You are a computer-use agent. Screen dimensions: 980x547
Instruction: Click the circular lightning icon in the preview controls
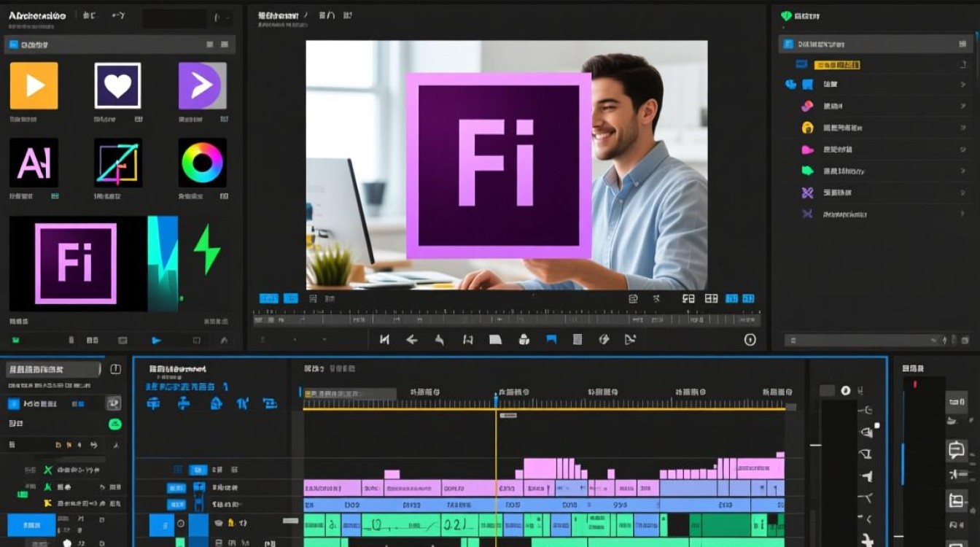pos(604,339)
